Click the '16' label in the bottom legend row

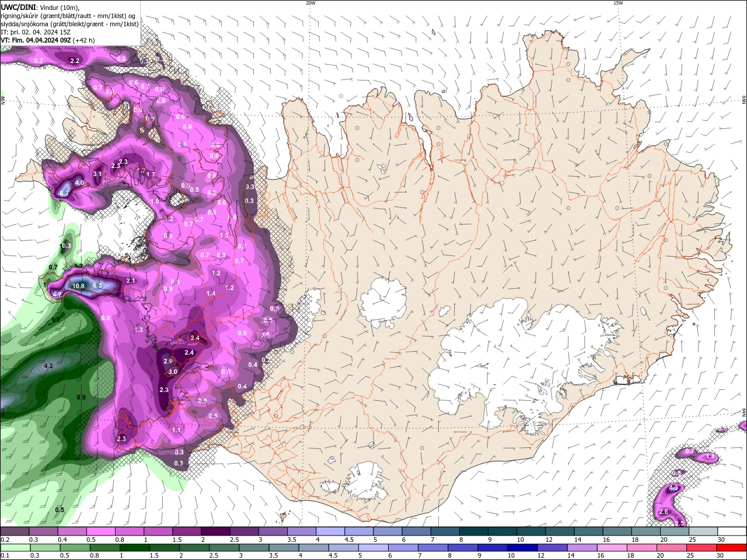tap(601, 556)
